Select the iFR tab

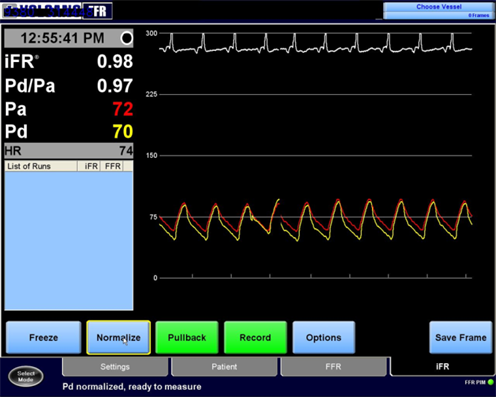pyautogui.click(x=442, y=367)
